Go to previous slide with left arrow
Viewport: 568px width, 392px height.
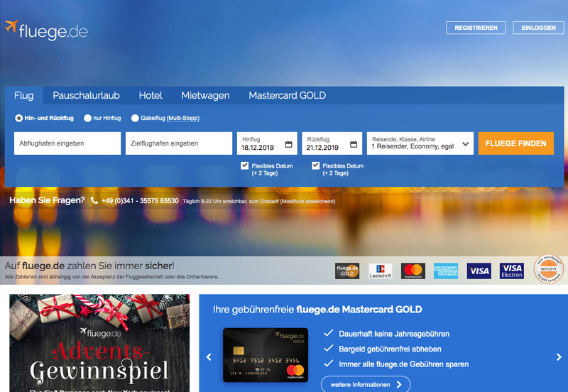click(209, 357)
